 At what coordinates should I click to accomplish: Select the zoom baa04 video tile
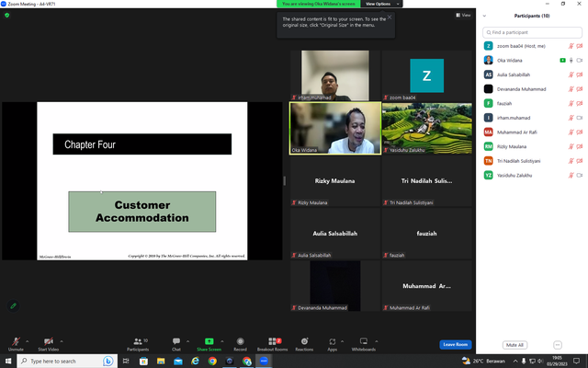(426, 75)
